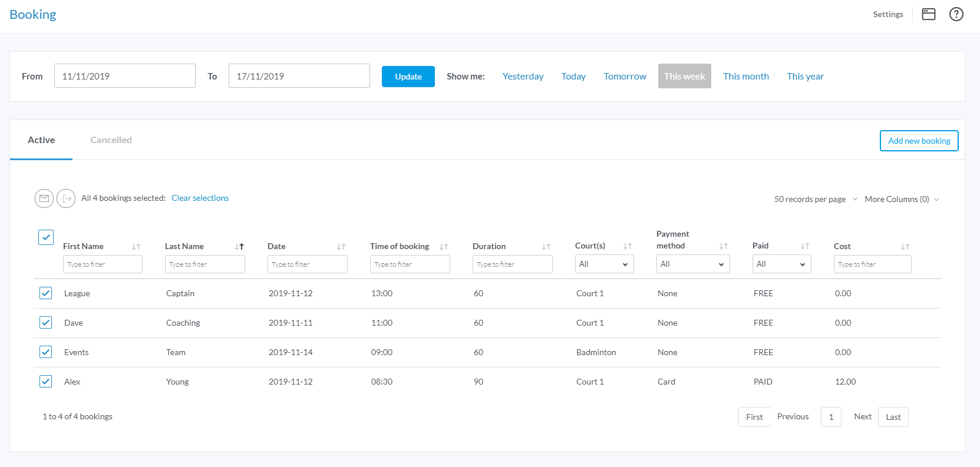Sort by Cost column sort icon

pos(905,247)
